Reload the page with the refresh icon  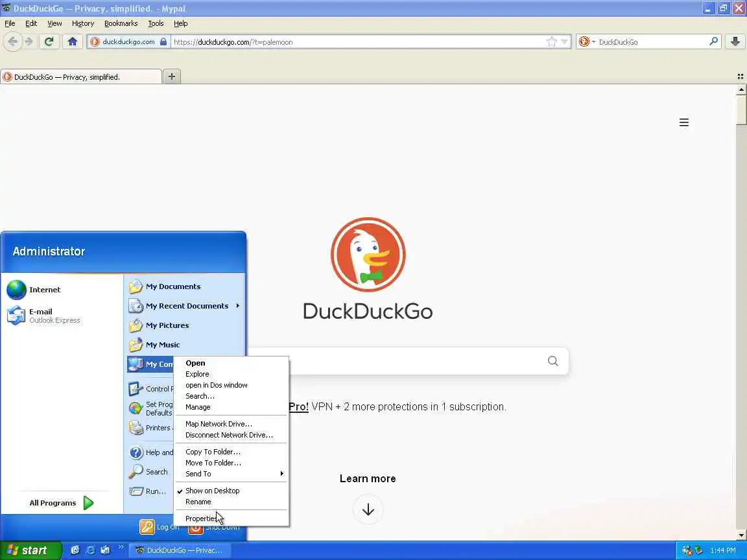point(49,42)
